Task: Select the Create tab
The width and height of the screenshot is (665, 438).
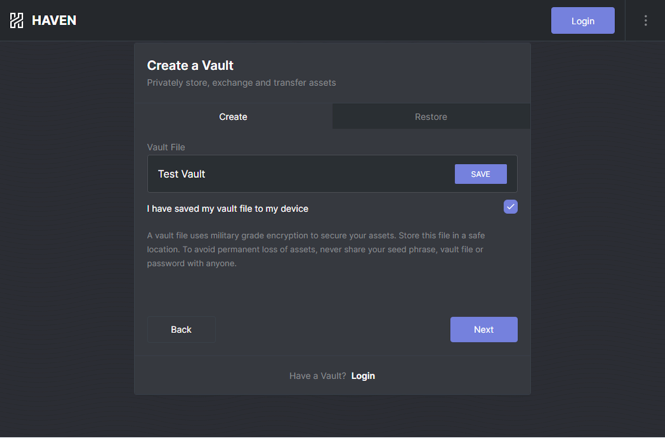Action: click(233, 117)
